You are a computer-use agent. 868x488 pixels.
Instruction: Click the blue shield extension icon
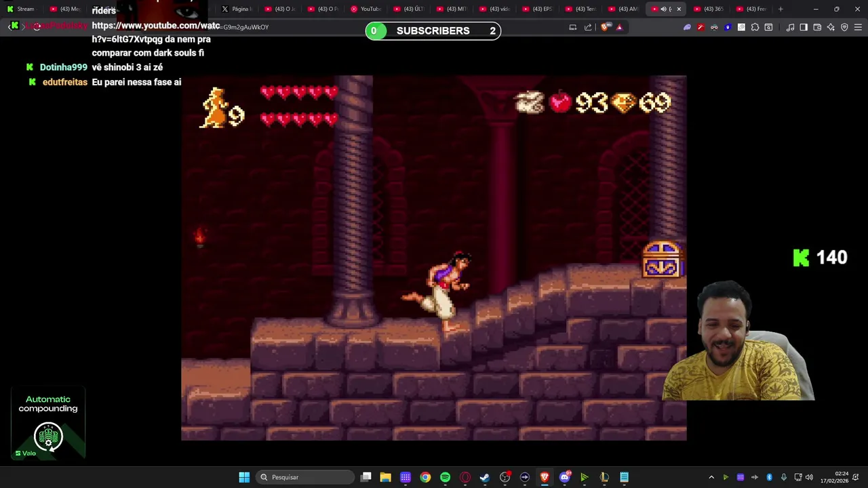[x=728, y=27]
